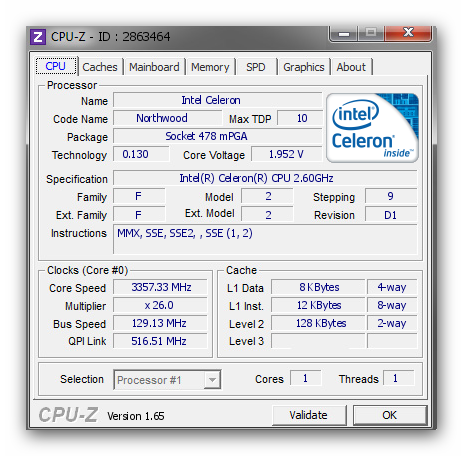Select the Graphics tab
This screenshot has height=456, width=463.
[x=304, y=67]
